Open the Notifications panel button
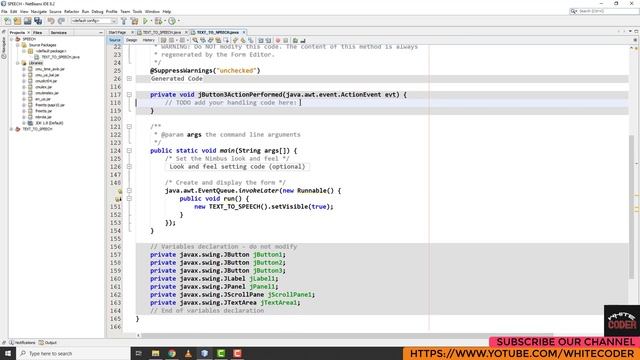The height and width of the screenshot is (360, 640). coord(22,342)
